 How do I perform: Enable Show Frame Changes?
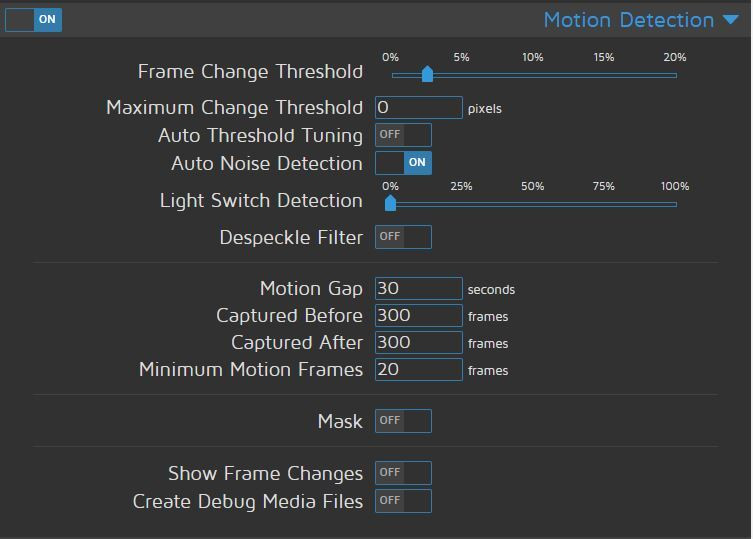point(403,473)
